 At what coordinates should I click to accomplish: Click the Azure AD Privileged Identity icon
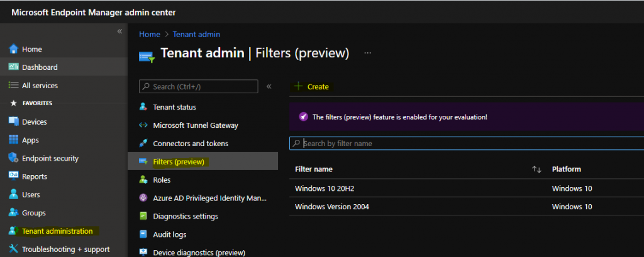(x=143, y=198)
